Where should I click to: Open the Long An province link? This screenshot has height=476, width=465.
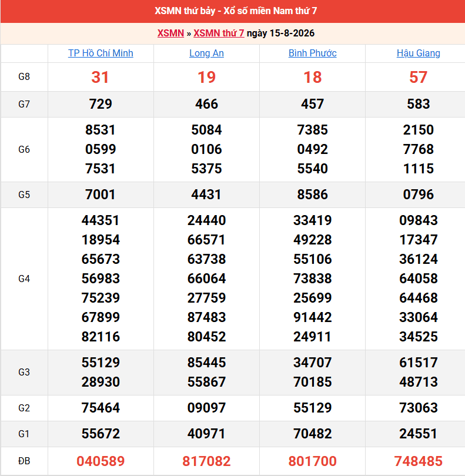[x=206, y=53]
